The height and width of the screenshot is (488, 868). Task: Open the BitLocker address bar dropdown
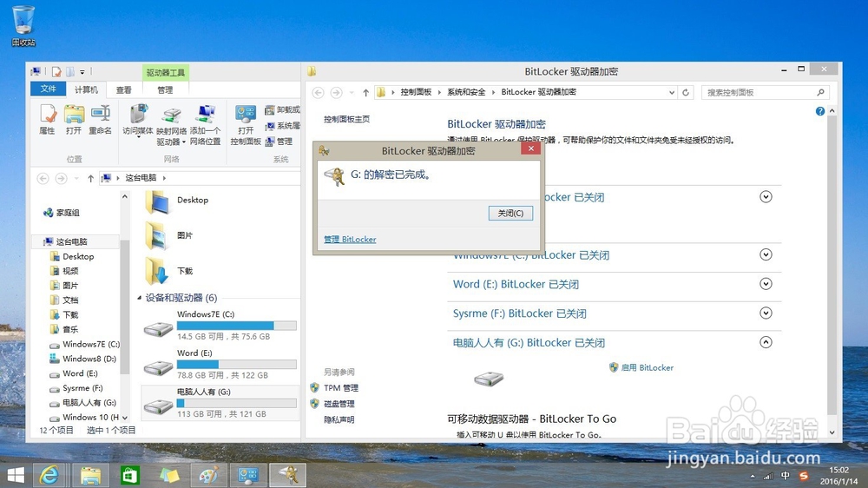point(672,93)
